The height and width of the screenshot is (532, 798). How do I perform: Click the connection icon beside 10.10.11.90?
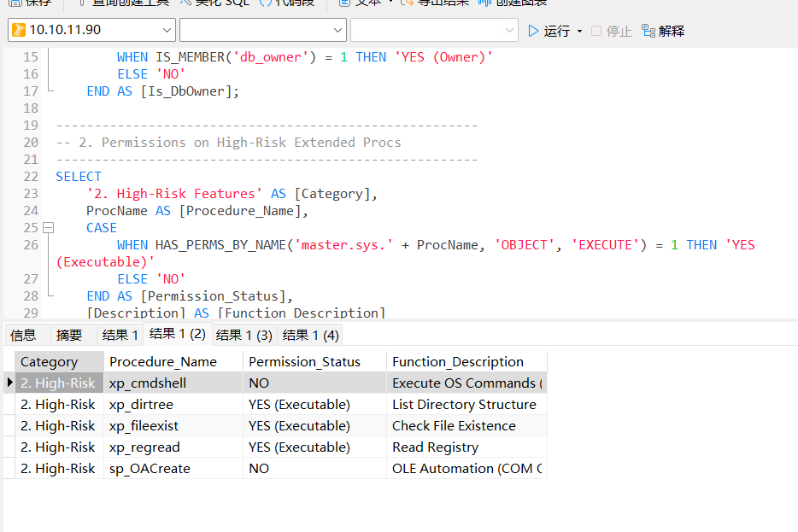point(18,30)
